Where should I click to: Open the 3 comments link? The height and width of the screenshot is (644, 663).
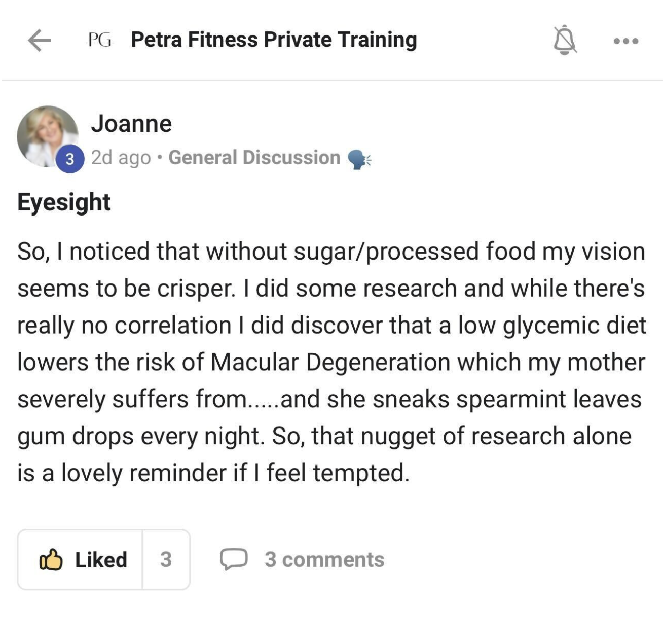[324, 560]
